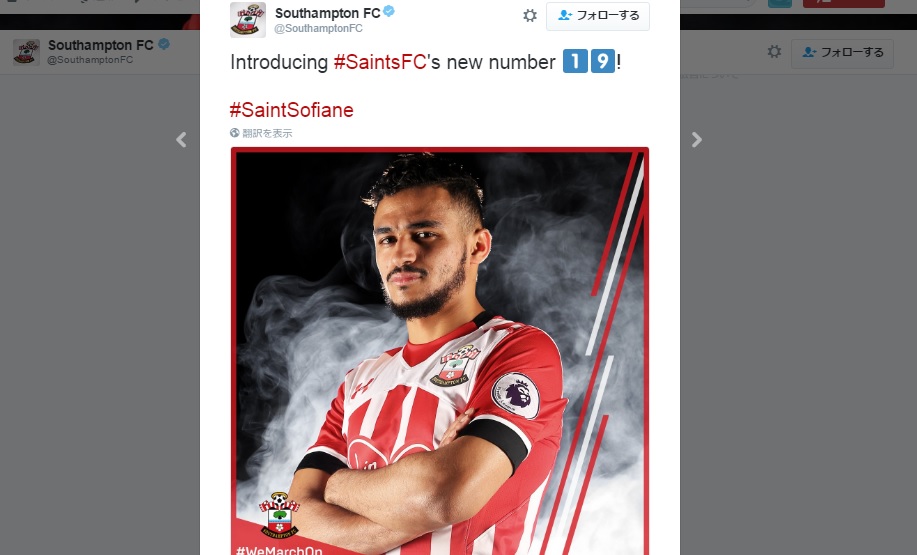The image size is (917, 555).
Task: Show the translation via 翻訳を表示
Action: tap(267, 133)
